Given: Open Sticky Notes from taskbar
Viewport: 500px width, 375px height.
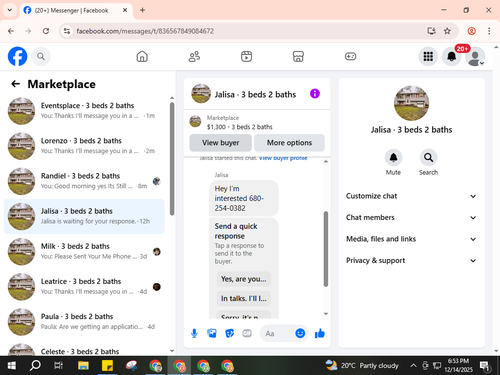Looking at the screenshot, I should 107,366.
